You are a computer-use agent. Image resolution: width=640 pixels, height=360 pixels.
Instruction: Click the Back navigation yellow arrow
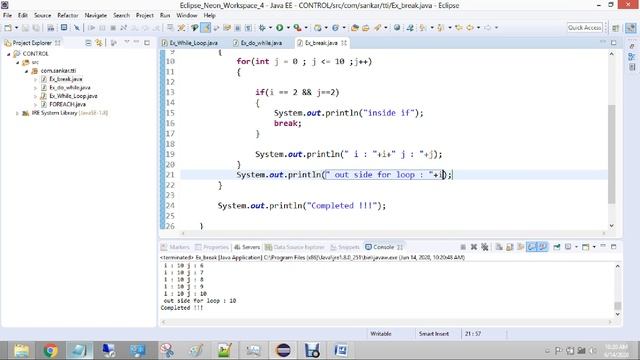470,28
